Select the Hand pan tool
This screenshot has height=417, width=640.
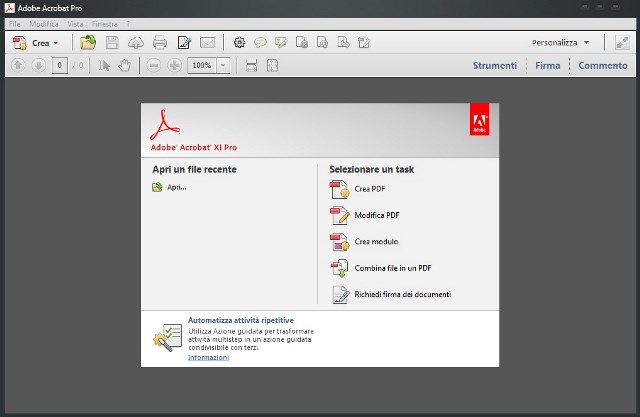tap(124, 65)
